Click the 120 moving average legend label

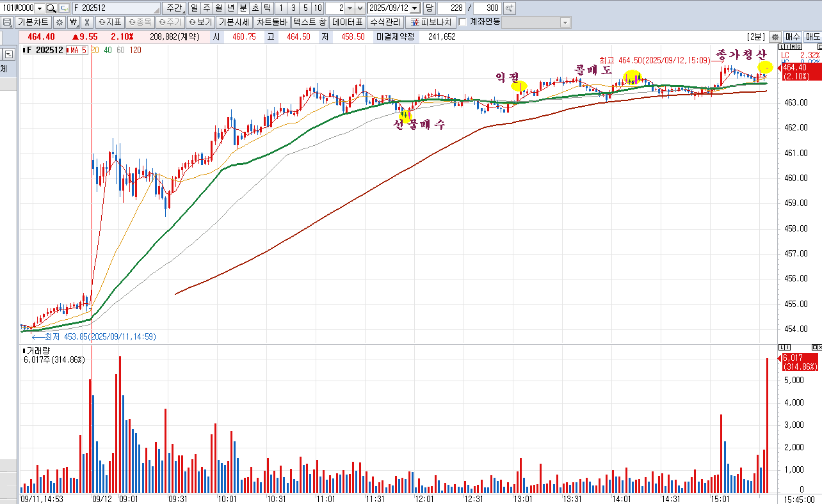135,50
